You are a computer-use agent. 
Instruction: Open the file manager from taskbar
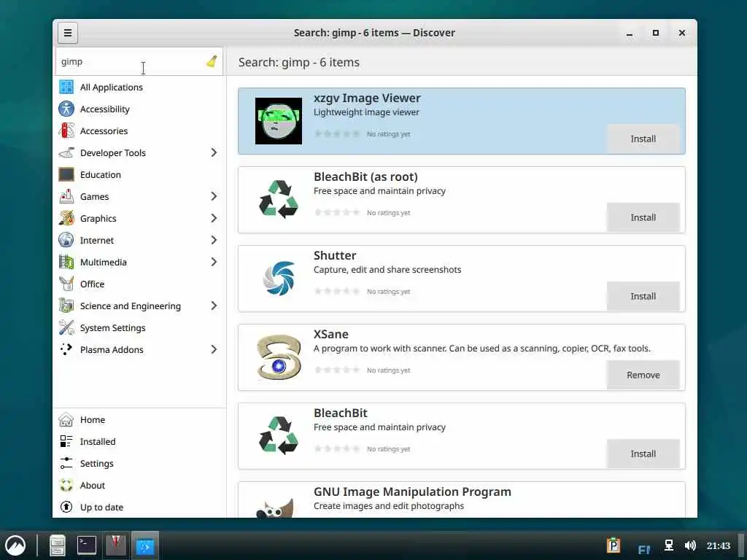pos(57,545)
